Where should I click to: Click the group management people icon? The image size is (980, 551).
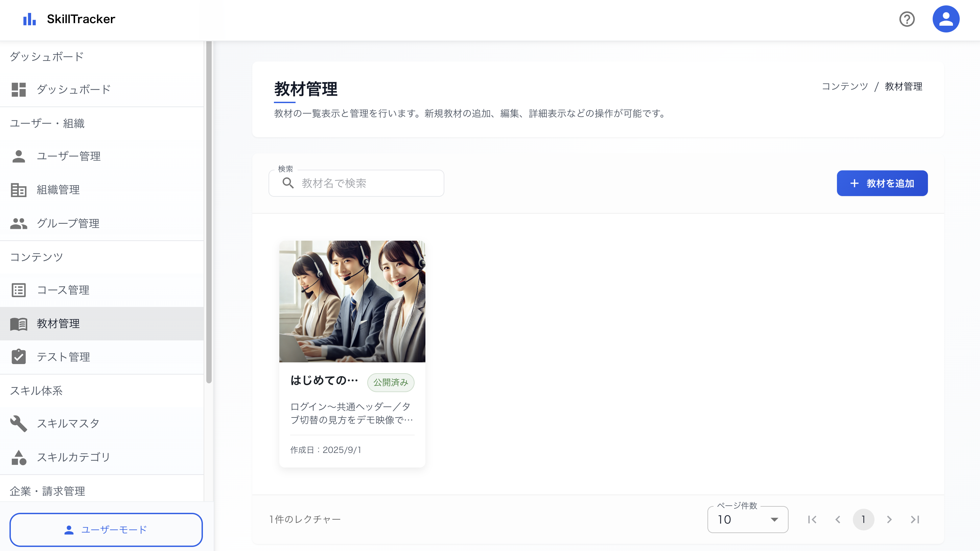pyautogui.click(x=18, y=223)
